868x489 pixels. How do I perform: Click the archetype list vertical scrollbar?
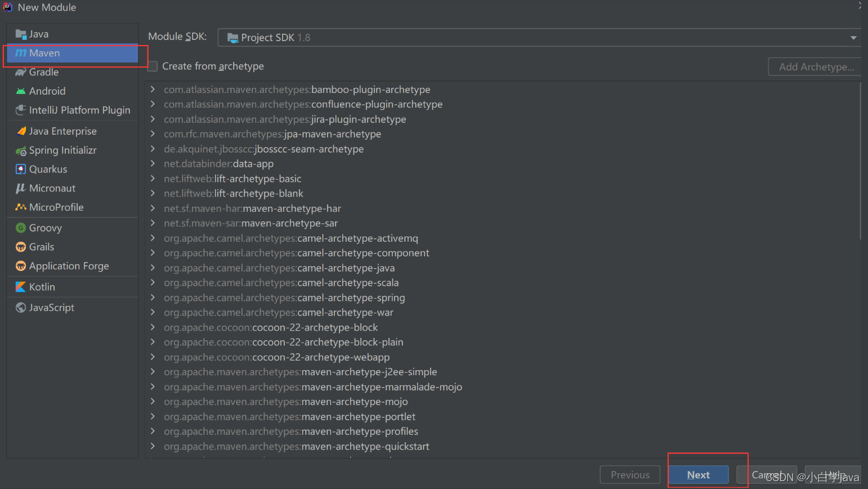860,161
